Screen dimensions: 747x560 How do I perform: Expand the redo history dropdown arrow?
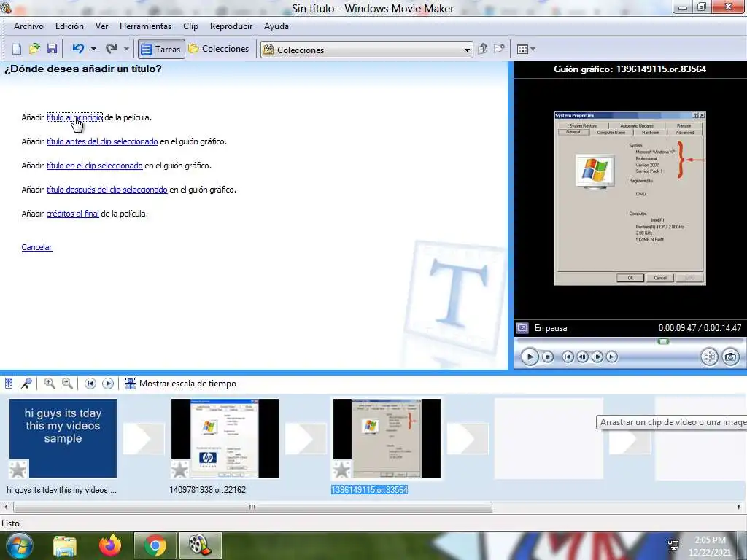(126, 49)
